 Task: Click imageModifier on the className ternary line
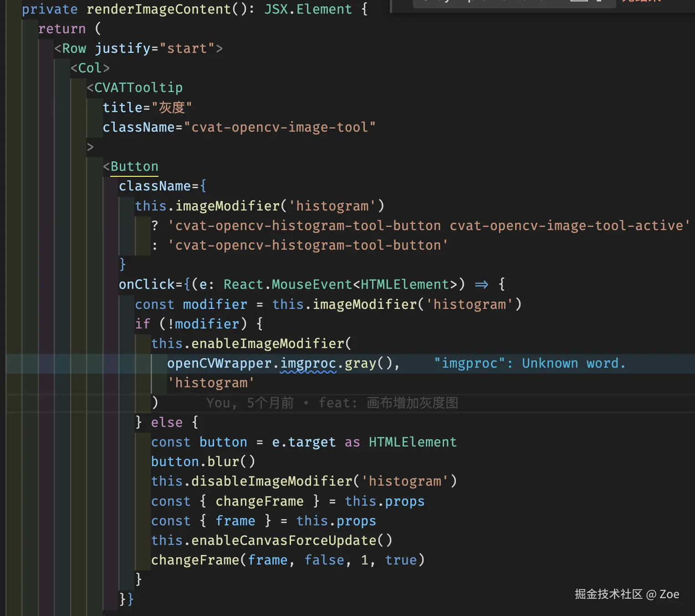tap(227, 206)
